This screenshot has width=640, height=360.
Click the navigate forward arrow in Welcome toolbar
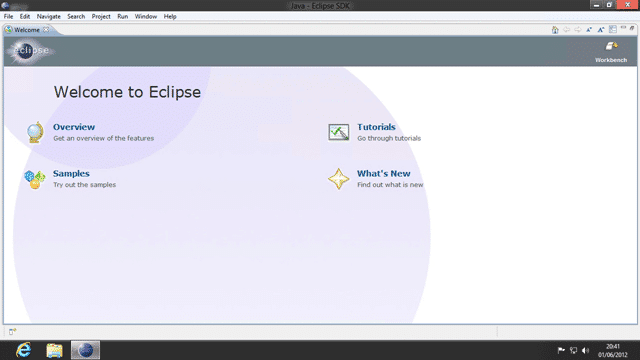(x=578, y=29)
